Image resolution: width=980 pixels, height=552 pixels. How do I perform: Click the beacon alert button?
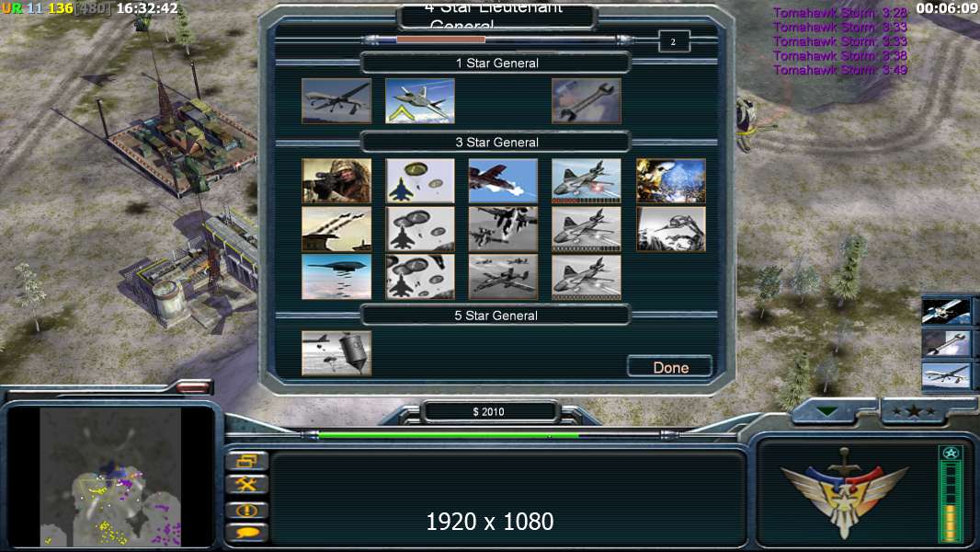click(x=247, y=510)
